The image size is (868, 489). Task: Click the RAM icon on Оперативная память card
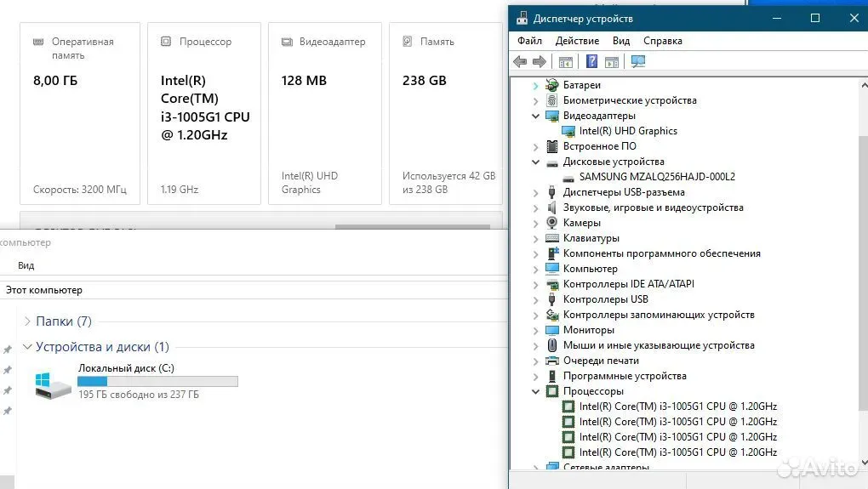click(38, 42)
